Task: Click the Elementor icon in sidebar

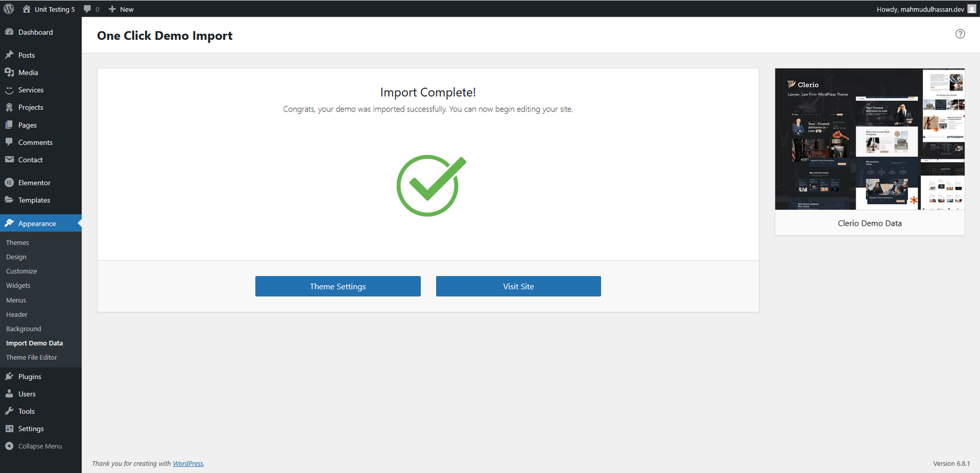Action: tap(9, 182)
